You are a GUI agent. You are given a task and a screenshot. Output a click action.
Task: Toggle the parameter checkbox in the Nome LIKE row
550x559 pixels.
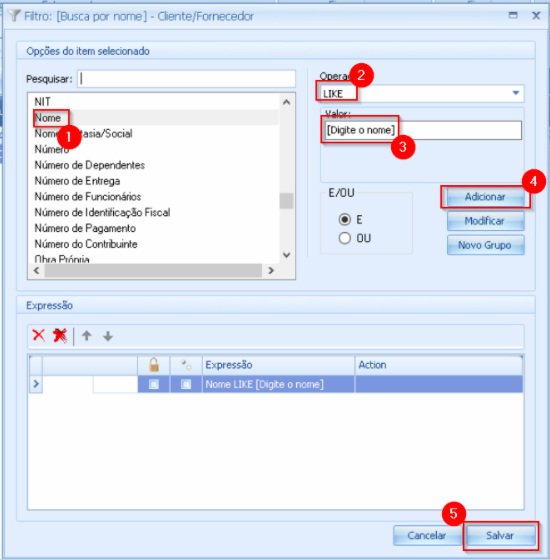coord(186,384)
